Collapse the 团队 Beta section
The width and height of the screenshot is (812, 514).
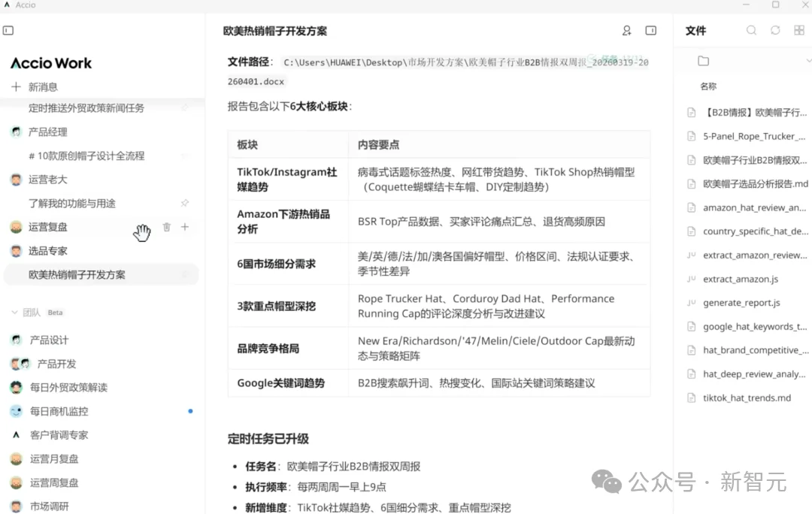[13, 312]
